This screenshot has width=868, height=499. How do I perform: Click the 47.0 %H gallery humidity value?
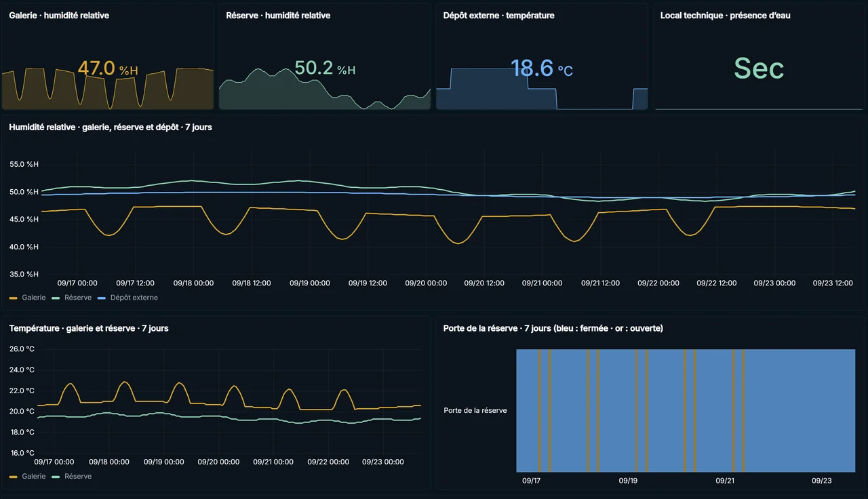(108, 68)
